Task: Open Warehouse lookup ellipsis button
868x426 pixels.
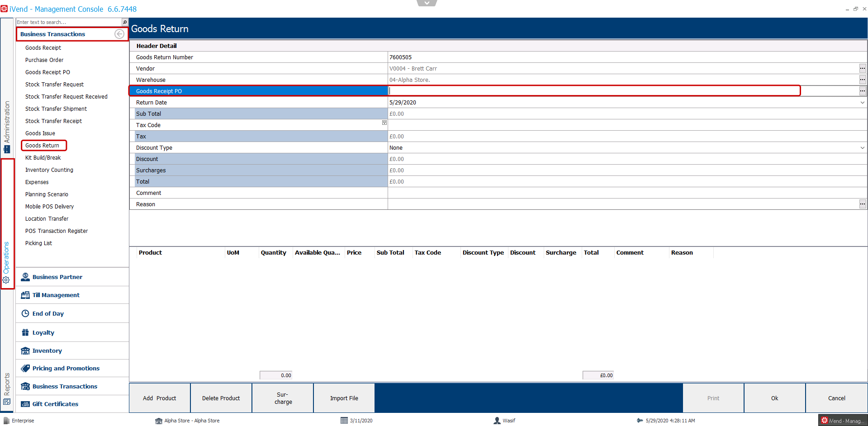Action: click(863, 80)
